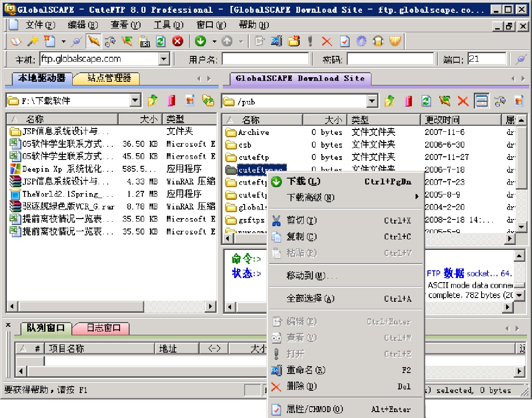Open the 编辑 menu
532x418 pixels.
click(x=82, y=25)
